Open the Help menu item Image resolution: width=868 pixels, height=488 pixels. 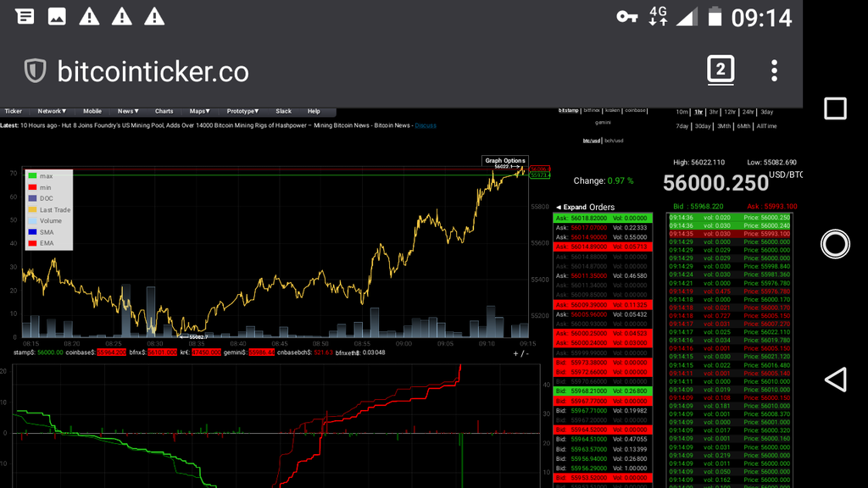click(314, 111)
